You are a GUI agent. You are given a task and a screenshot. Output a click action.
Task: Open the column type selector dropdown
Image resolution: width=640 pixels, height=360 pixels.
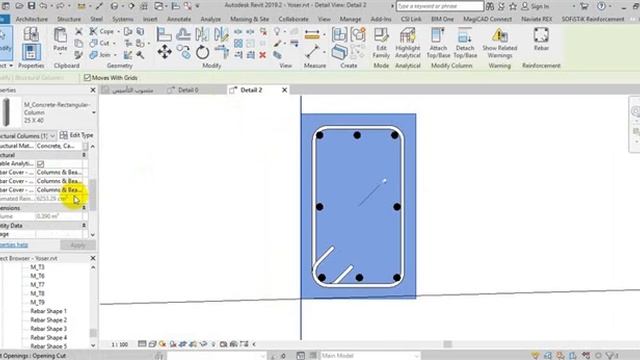click(x=94, y=113)
